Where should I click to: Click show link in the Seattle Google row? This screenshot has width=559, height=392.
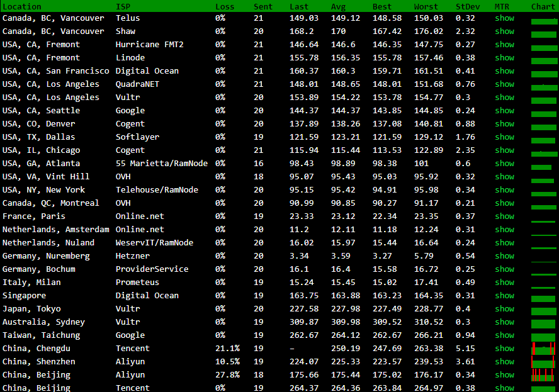[x=504, y=111]
